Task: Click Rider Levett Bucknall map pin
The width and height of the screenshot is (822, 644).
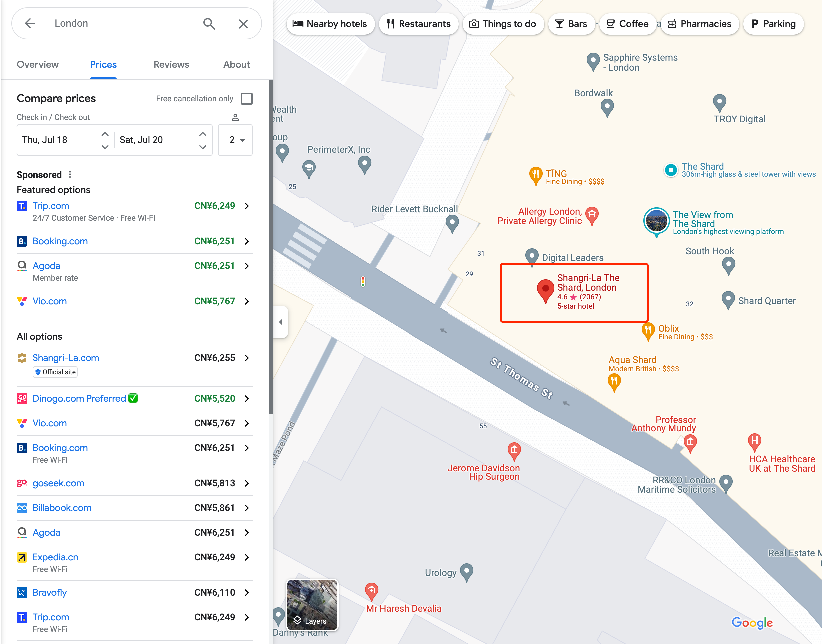Action: 452,224
